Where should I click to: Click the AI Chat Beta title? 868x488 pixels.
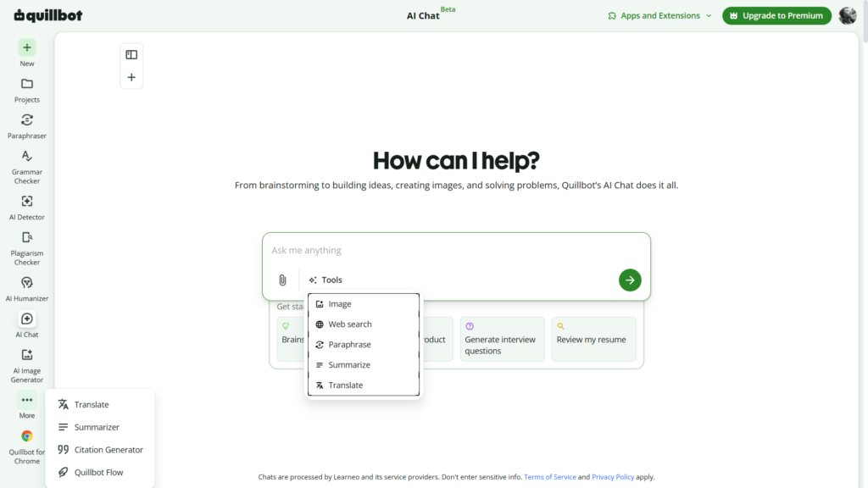[x=431, y=14]
